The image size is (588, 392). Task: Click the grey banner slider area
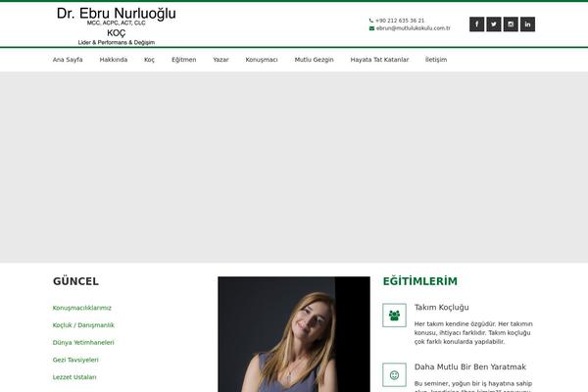coord(294,168)
